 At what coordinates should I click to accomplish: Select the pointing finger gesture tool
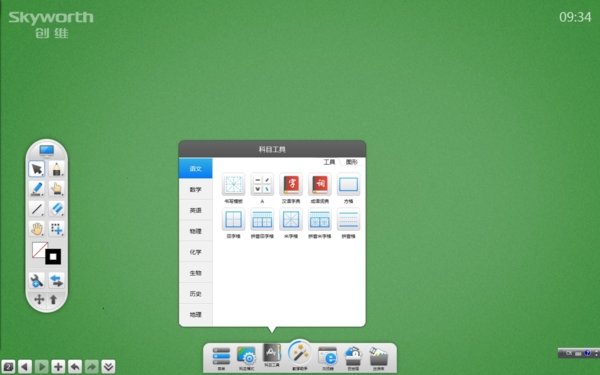coord(57,189)
